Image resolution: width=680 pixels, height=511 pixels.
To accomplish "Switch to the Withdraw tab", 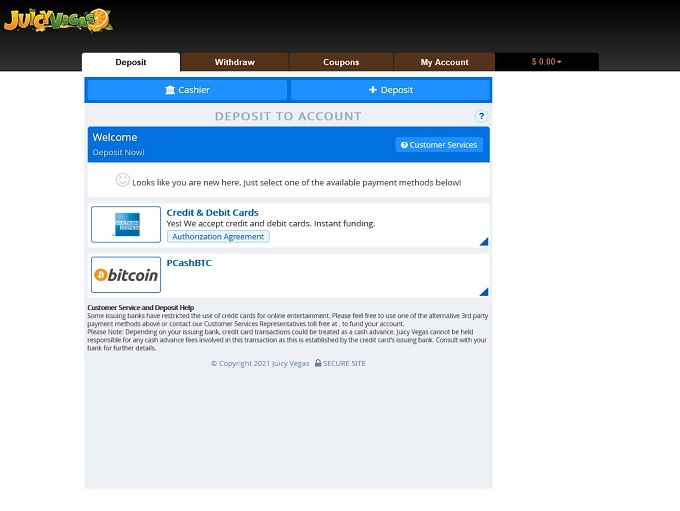I will [x=235, y=62].
